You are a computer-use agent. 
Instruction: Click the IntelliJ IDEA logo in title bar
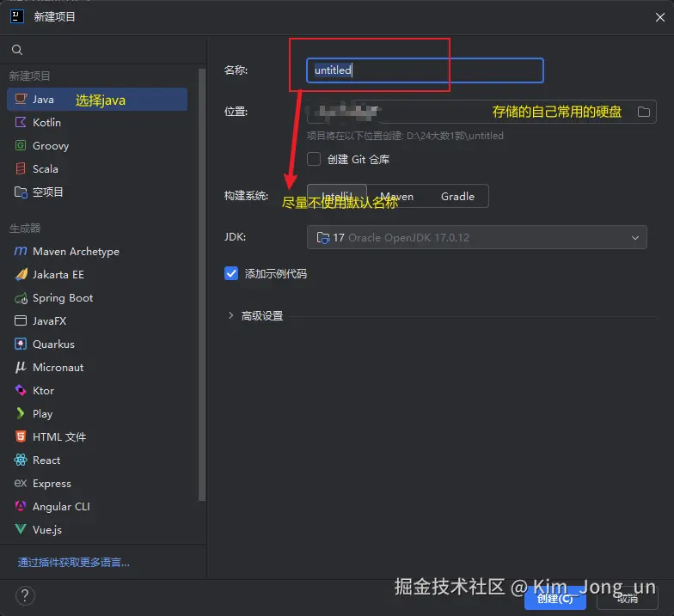click(17, 17)
